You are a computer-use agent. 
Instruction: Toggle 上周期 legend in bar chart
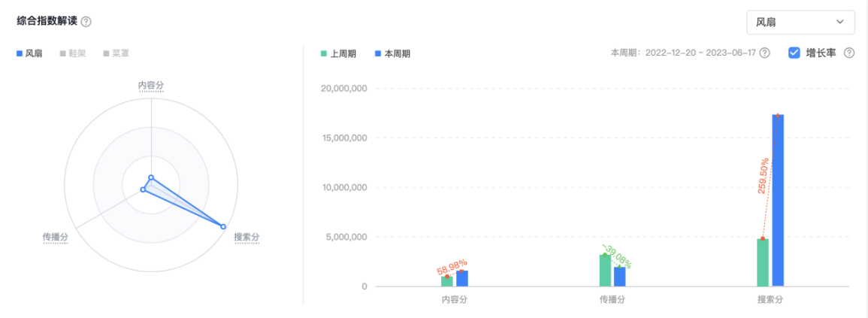pyautogui.click(x=338, y=54)
